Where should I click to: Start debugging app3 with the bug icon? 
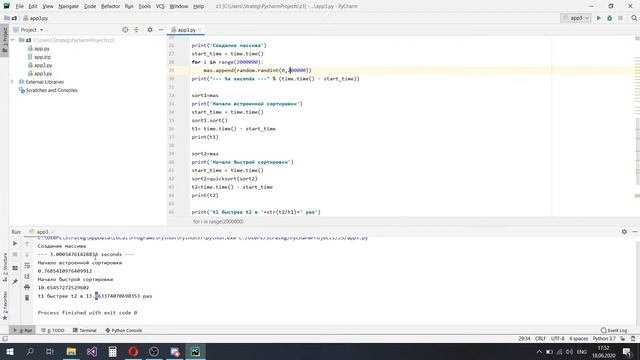pos(609,18)
